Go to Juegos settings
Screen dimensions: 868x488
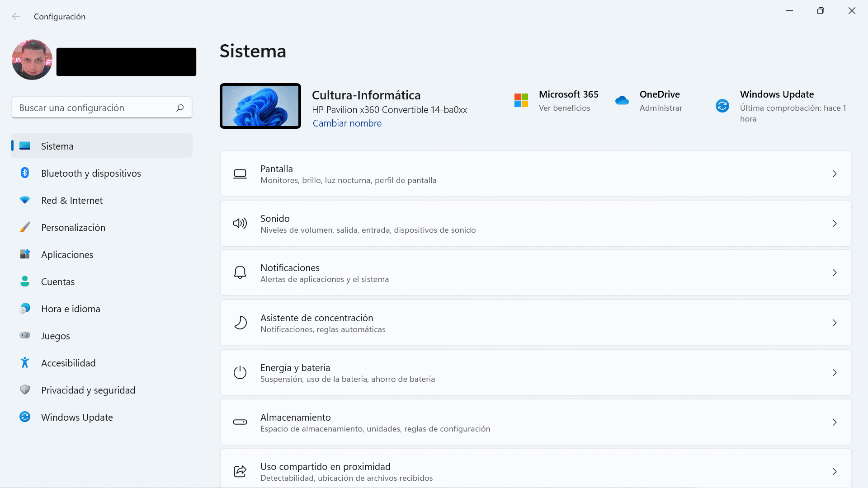102,336
